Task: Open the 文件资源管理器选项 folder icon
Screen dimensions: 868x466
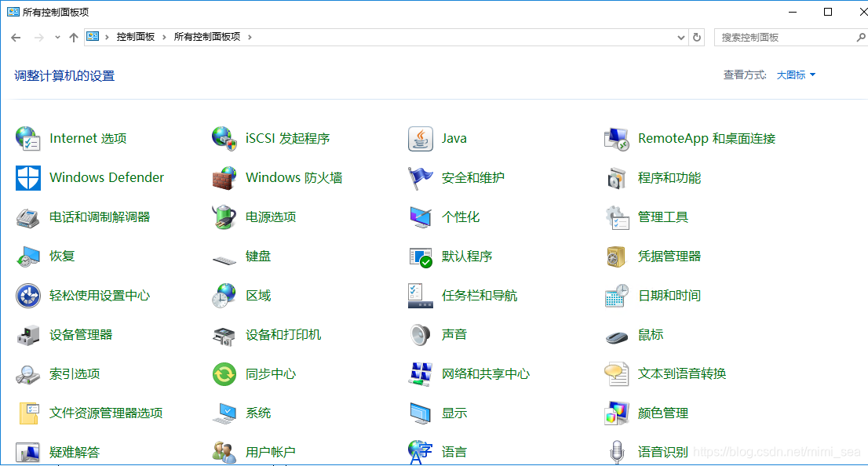Action: [x=27, y=413]
